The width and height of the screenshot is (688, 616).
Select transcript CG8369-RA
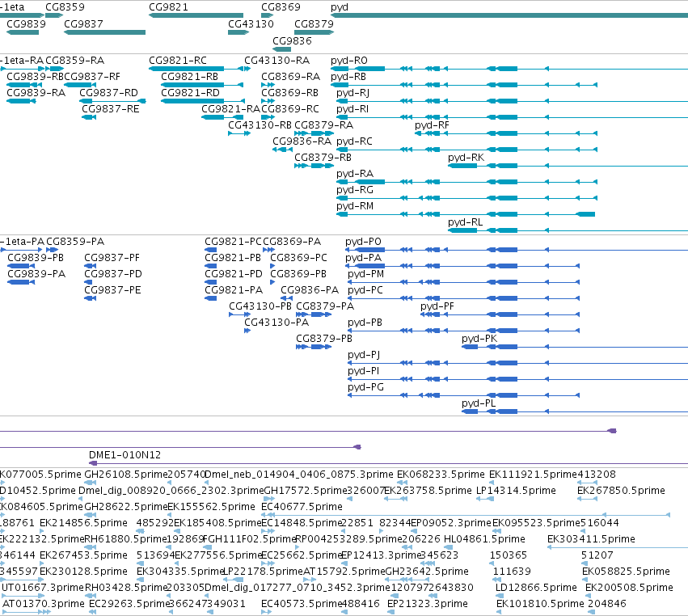pyautogui.click(x=290, y=76)
